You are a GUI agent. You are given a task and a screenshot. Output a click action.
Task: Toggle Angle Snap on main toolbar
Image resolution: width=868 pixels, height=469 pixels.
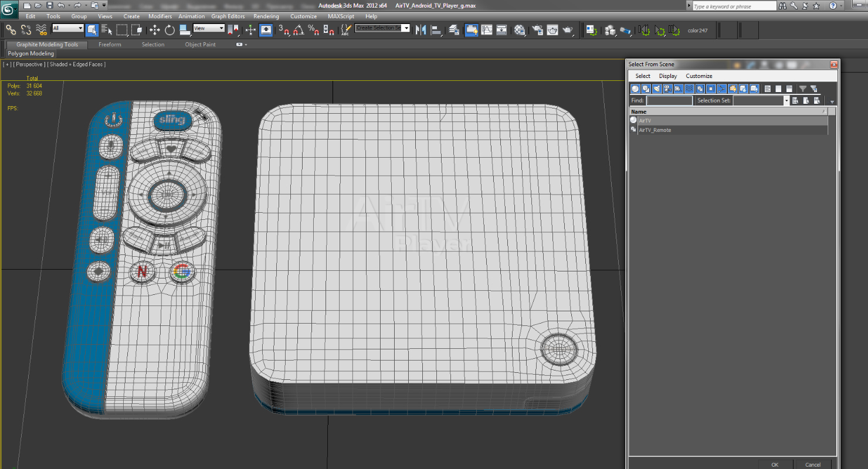[299, 30]
